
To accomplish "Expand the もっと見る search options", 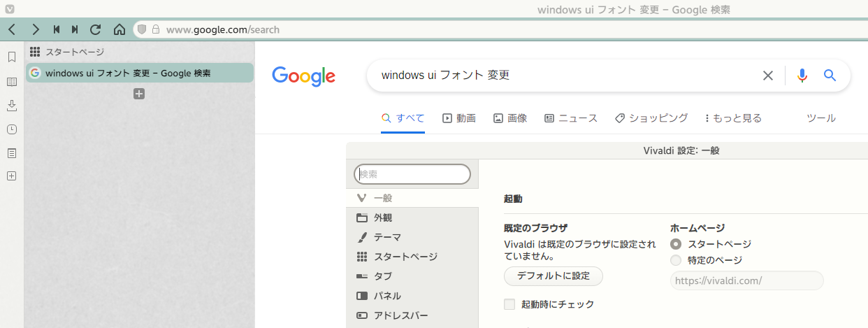I will [x=733, y=118].
